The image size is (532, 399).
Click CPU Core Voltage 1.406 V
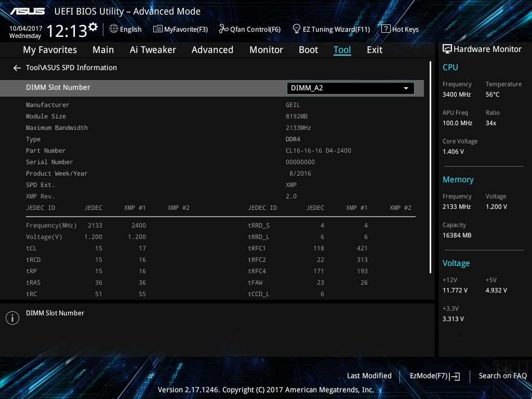tap(453, 152)
